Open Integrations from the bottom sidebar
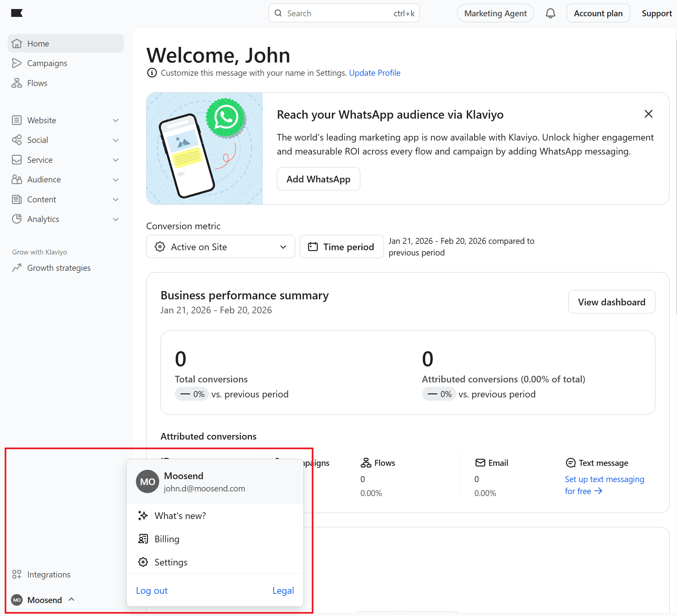677x616 pixels. coord(49,574)
